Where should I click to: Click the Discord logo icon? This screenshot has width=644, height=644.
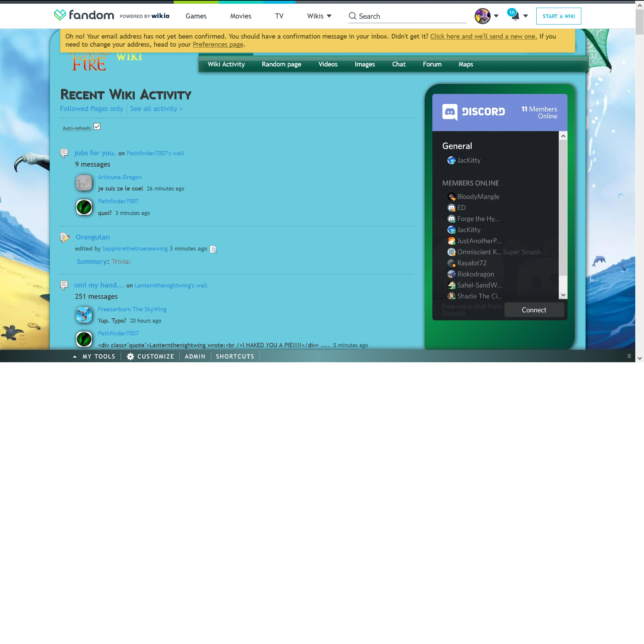click(449, 112)
